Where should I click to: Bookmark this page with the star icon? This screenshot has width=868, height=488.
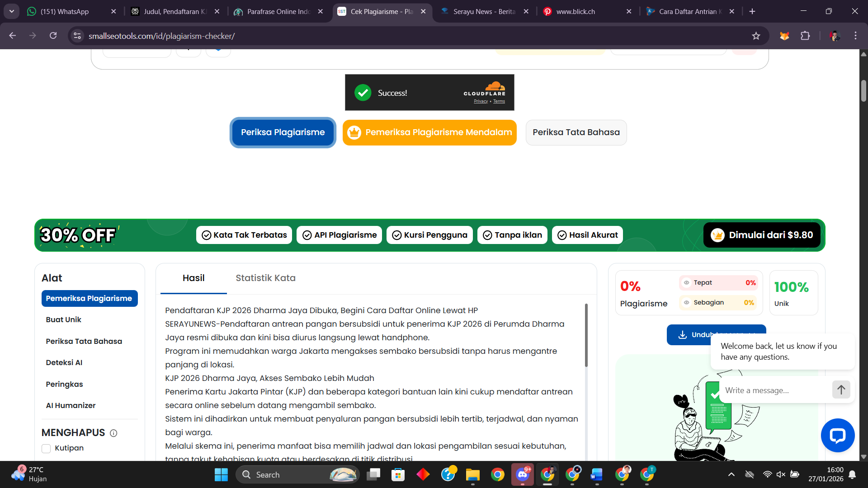pyautogui.click(x=756, y=36)
